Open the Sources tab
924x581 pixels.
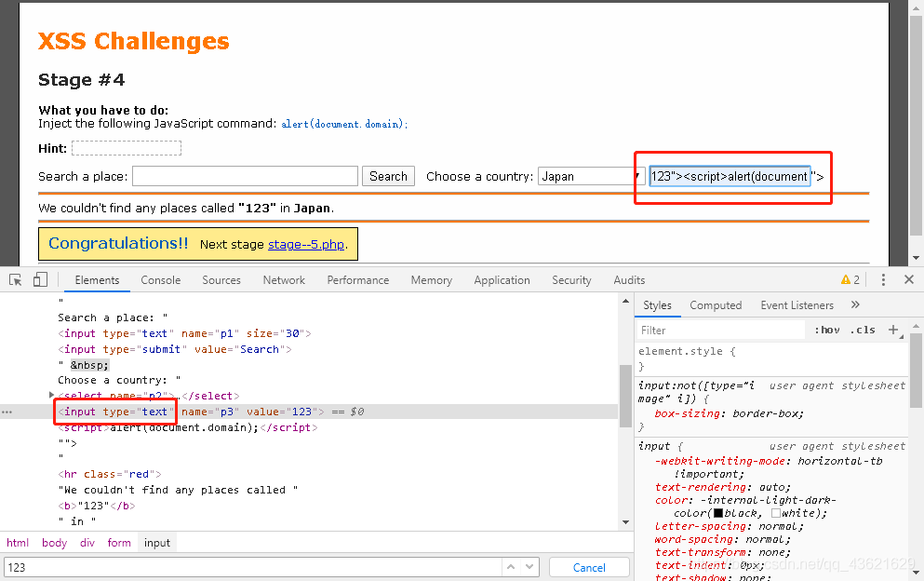221,280
